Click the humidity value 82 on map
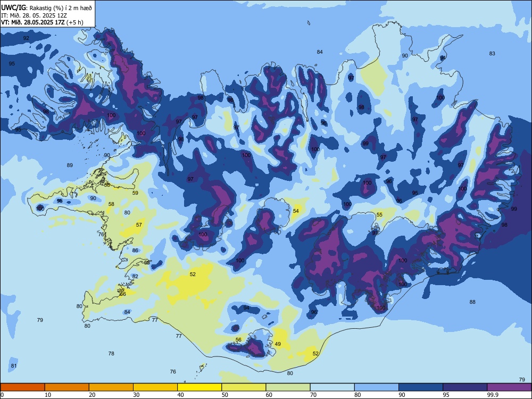 135,277
